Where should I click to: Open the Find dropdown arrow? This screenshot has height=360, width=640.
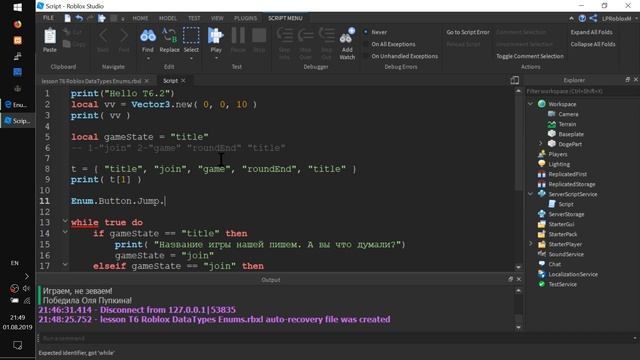click(x=148, y=58)
